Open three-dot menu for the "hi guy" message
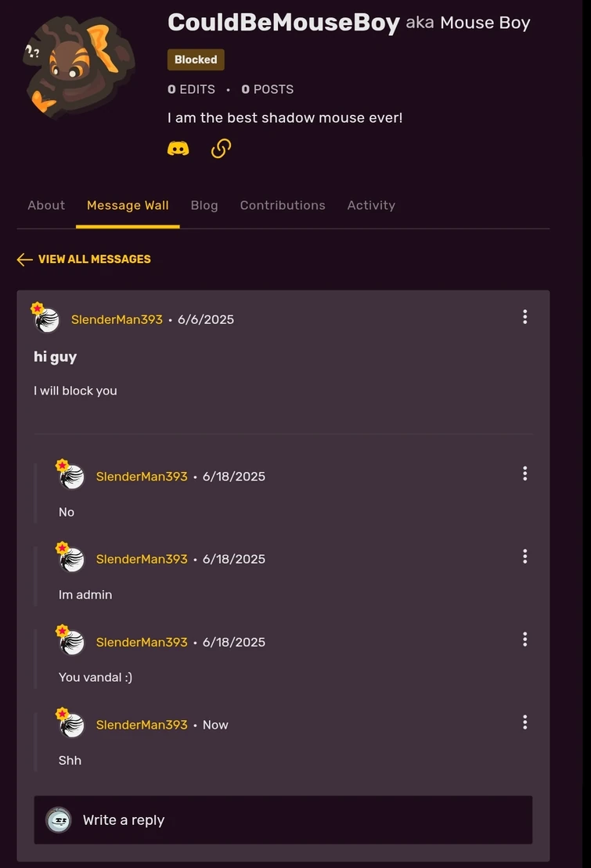This screenshot has height=868, width=591. pos(524,317)
